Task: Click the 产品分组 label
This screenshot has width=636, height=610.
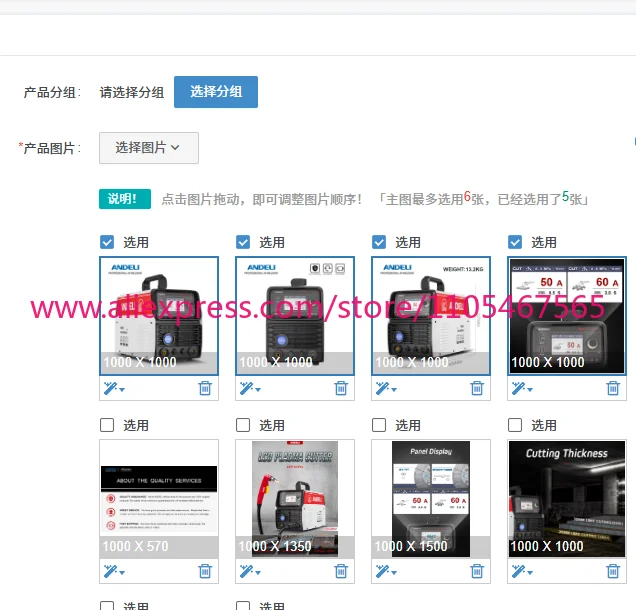Action: pos(52,92)
